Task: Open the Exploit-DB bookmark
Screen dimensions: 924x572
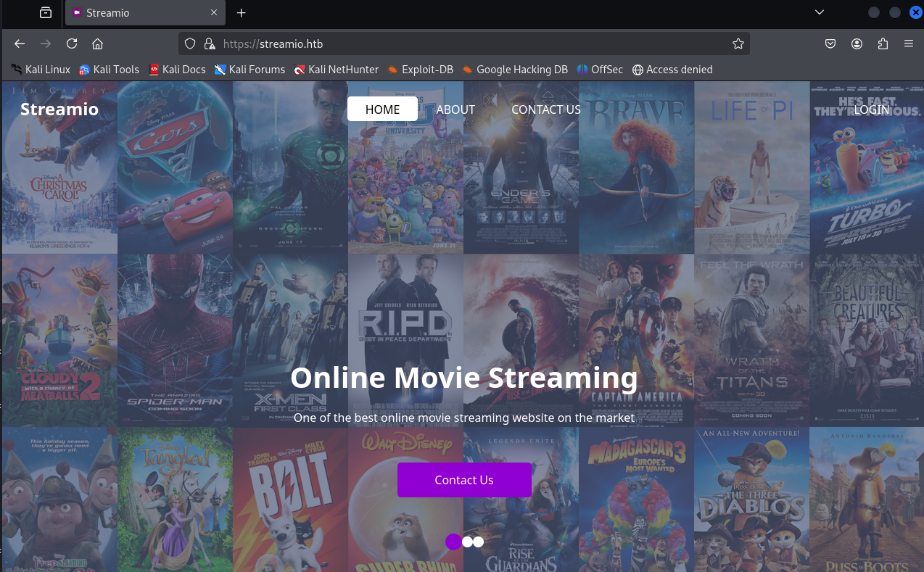Action: point(420,70)
